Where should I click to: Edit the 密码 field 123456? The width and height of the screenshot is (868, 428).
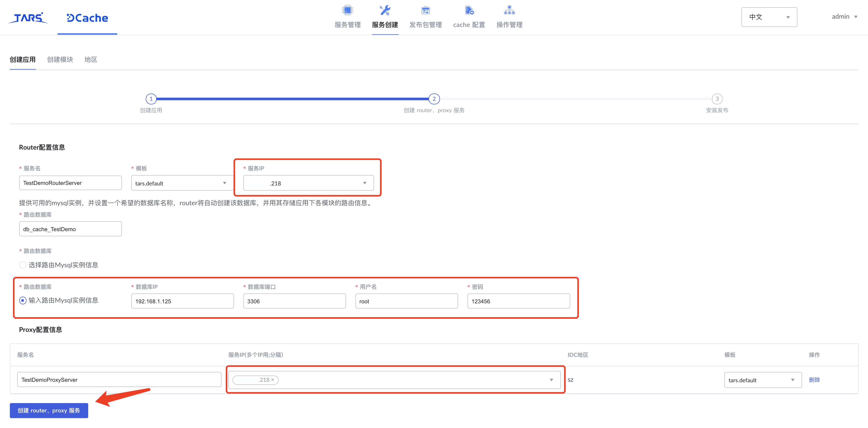pyautogui.click(x=519, y=301)
